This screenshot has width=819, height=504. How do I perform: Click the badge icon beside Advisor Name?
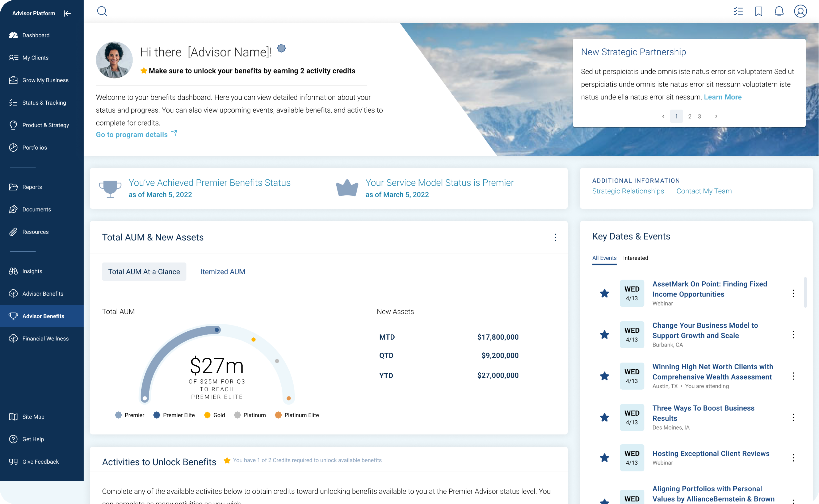pyautogui.click(x=281, y=48)
